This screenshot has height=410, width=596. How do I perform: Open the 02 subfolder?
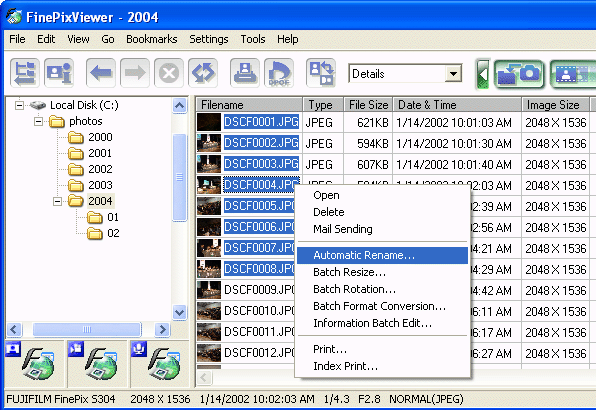click(103, 233)
